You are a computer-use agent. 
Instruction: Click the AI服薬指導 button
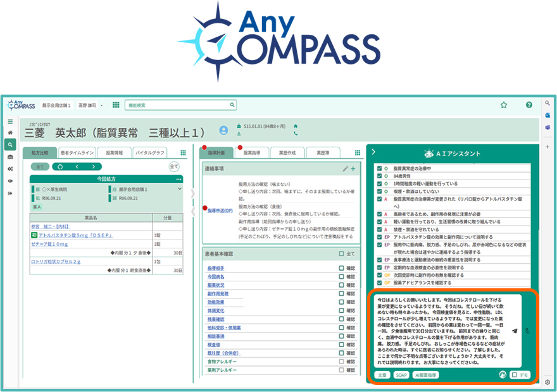tap(425, 375)
